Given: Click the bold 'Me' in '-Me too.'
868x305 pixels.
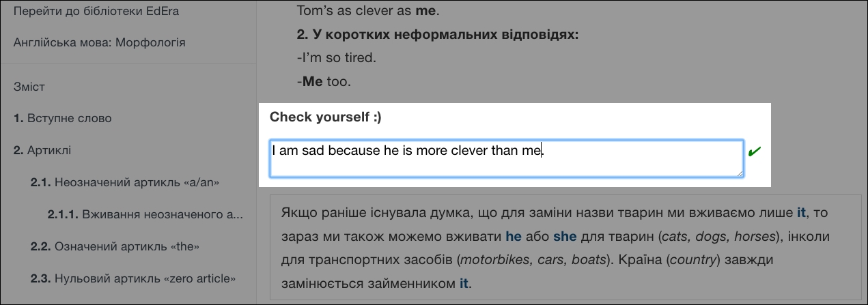Looking at the screenshot, I should (x=312, y=81).
